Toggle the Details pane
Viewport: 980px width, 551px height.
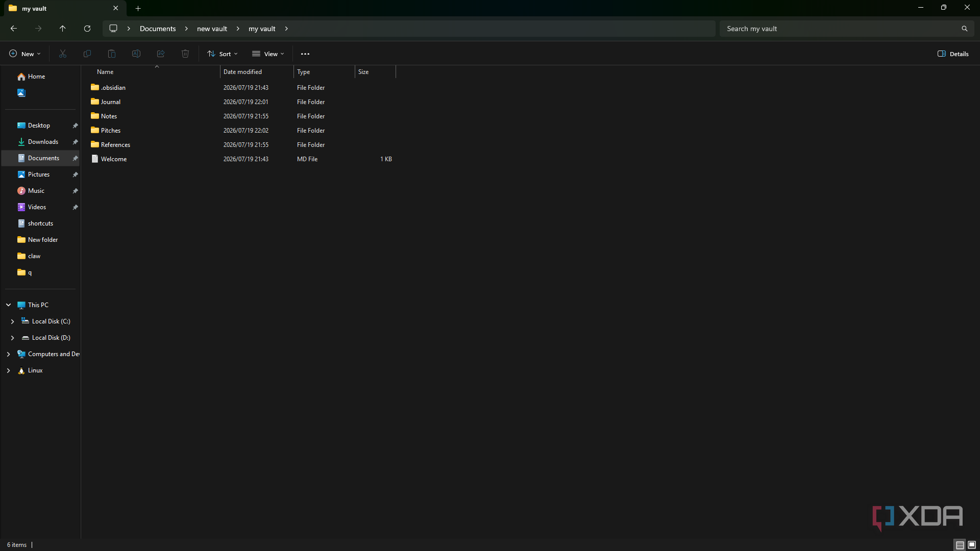pos(953,54)
